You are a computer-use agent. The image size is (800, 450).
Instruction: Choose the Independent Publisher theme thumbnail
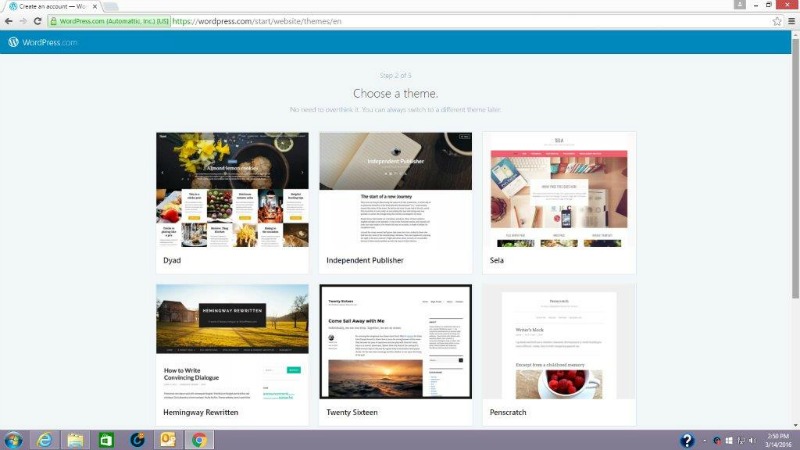[395, 190]
